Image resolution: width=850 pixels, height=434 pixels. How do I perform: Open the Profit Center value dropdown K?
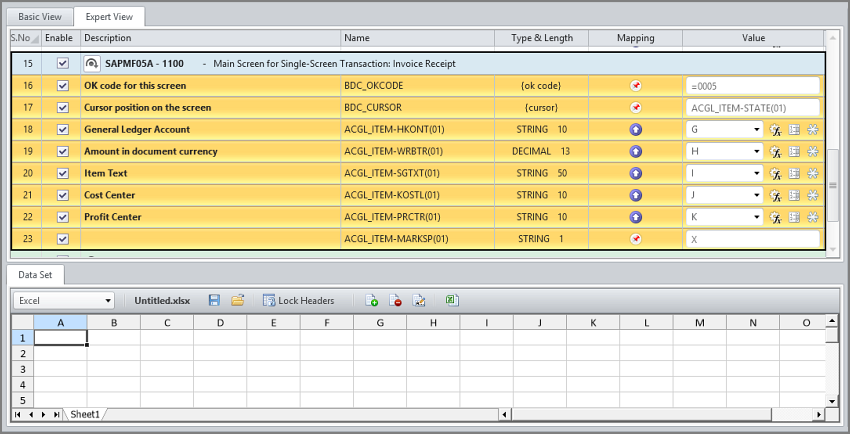coord(756,217)
